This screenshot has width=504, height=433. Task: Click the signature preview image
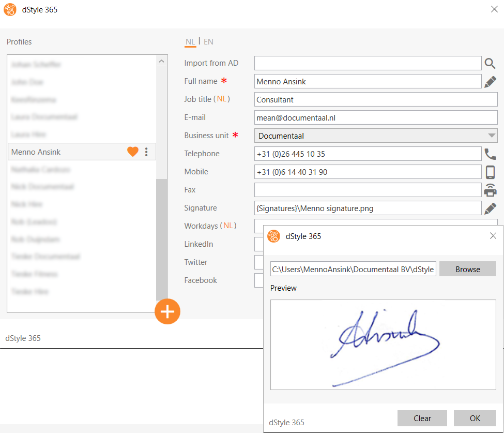click(383, 345)
